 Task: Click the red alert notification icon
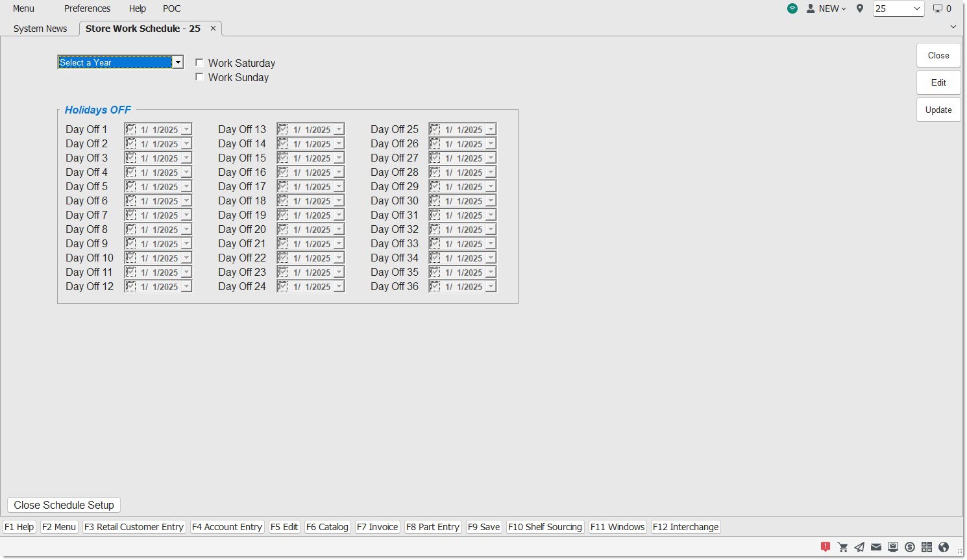826,547
